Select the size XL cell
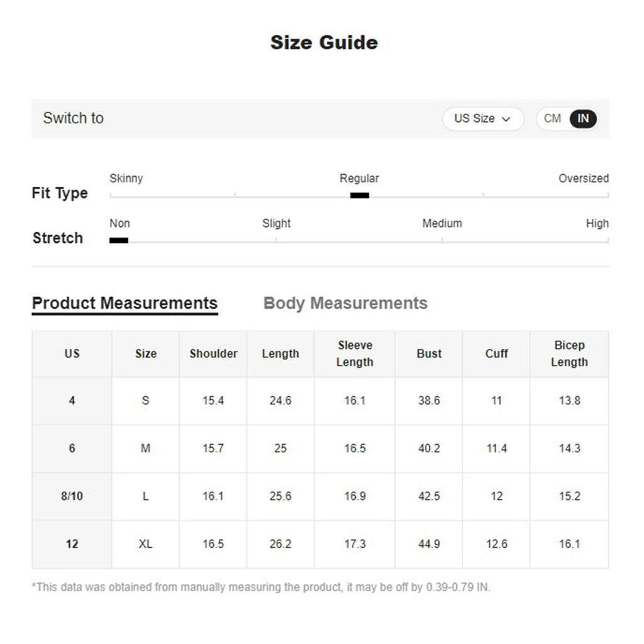The width and height of the screenshot is (644, 644). [145, 544]
